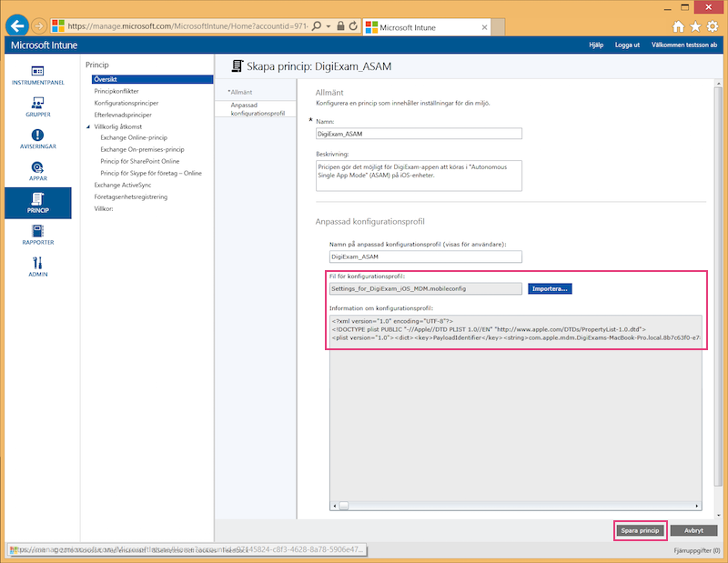
Task: Click the Fjärruppgifter (0) status link
Action: (696, 550)
